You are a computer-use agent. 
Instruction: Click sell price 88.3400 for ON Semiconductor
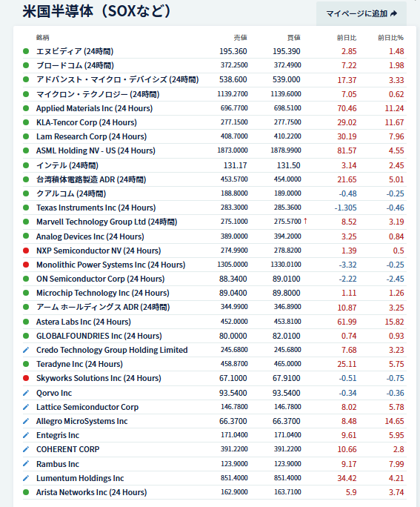coord(233,279)
